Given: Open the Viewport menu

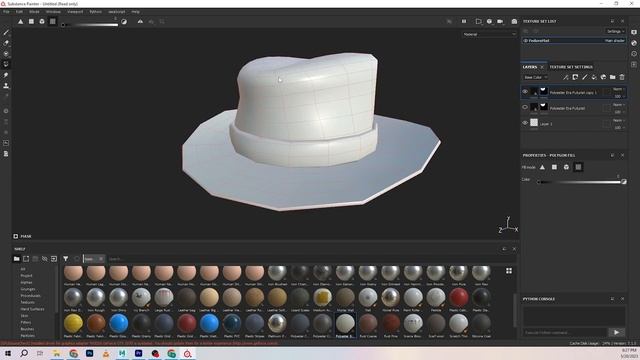Looking at the screenshot, I should (75, 12).
